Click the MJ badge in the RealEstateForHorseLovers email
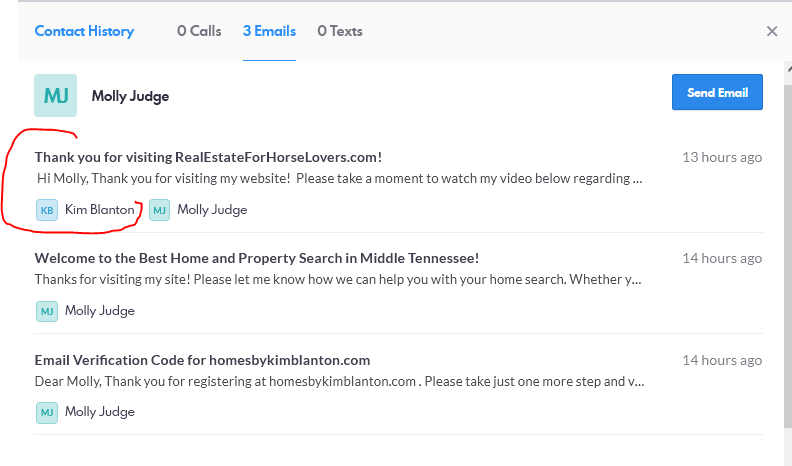Screen dimensions: 792x466 click(x=160, y=210)
